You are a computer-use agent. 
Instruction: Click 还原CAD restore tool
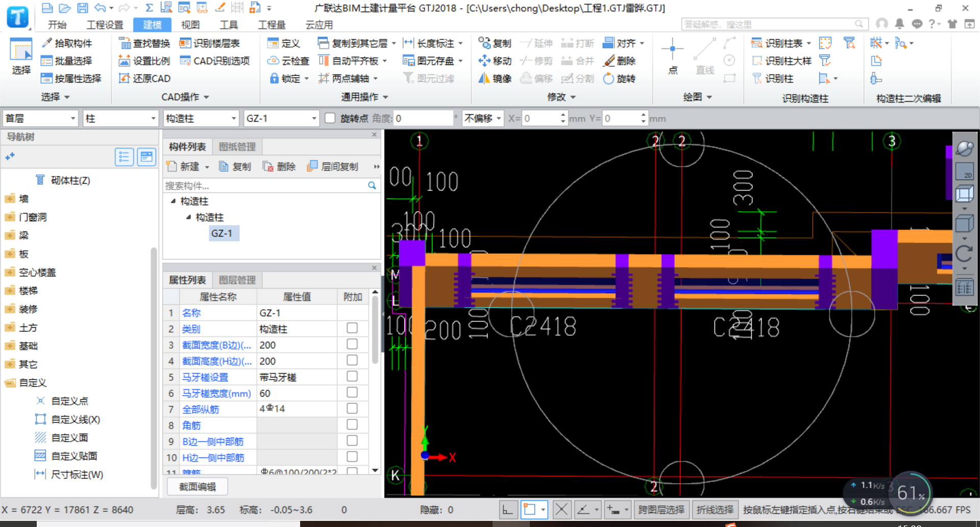click(144, 78)
